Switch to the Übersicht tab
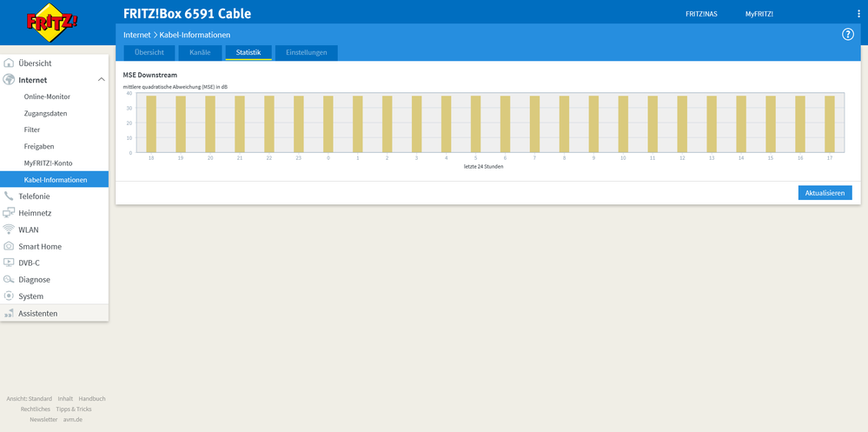Screen dimensions: 868x432 coord(149,53)
